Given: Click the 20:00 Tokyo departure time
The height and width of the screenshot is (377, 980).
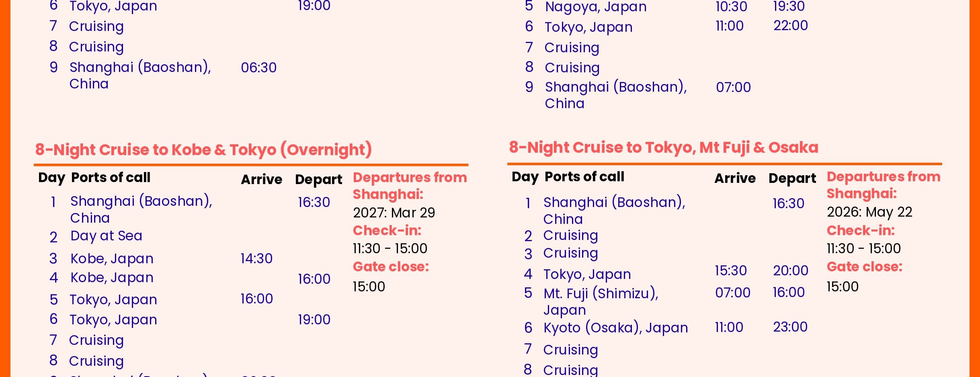Looking at the screenshot, I should 790,270.
